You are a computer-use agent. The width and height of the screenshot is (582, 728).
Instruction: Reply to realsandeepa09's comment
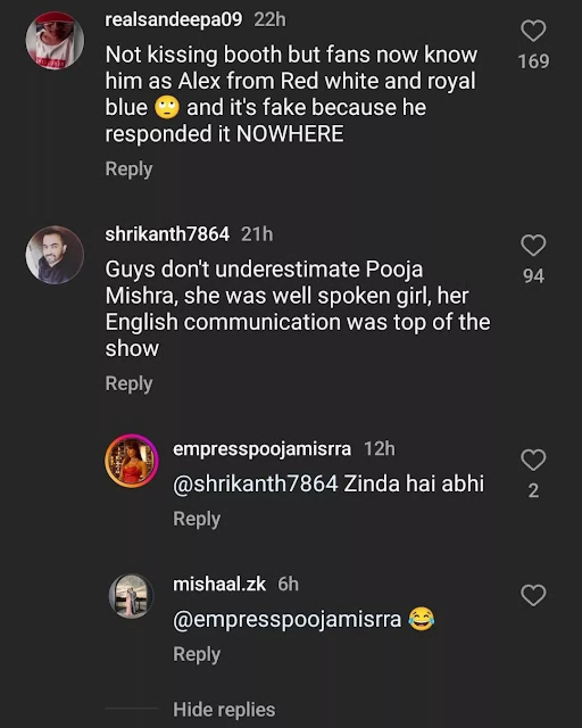(129, 169)
